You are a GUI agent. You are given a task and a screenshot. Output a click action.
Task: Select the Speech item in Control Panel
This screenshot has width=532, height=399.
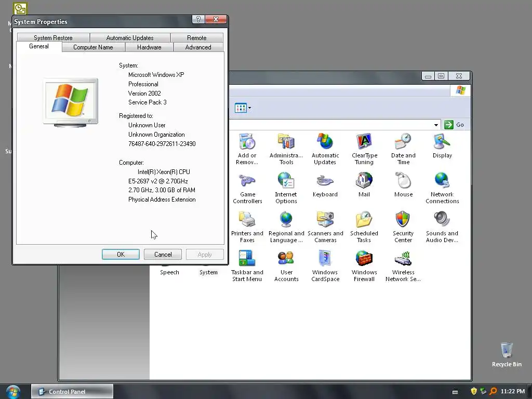169,272
